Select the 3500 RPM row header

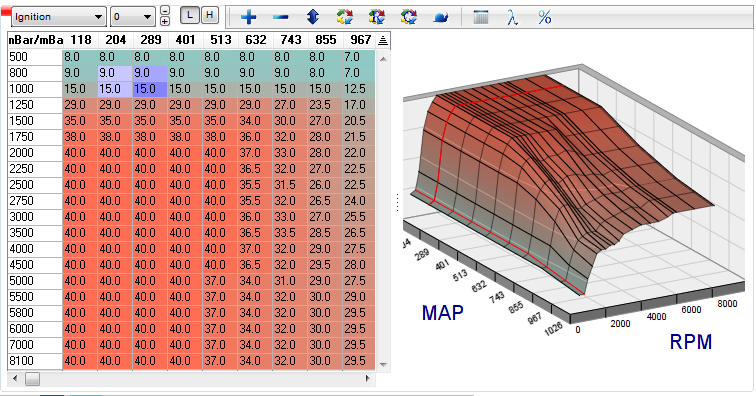pos(35,232)
